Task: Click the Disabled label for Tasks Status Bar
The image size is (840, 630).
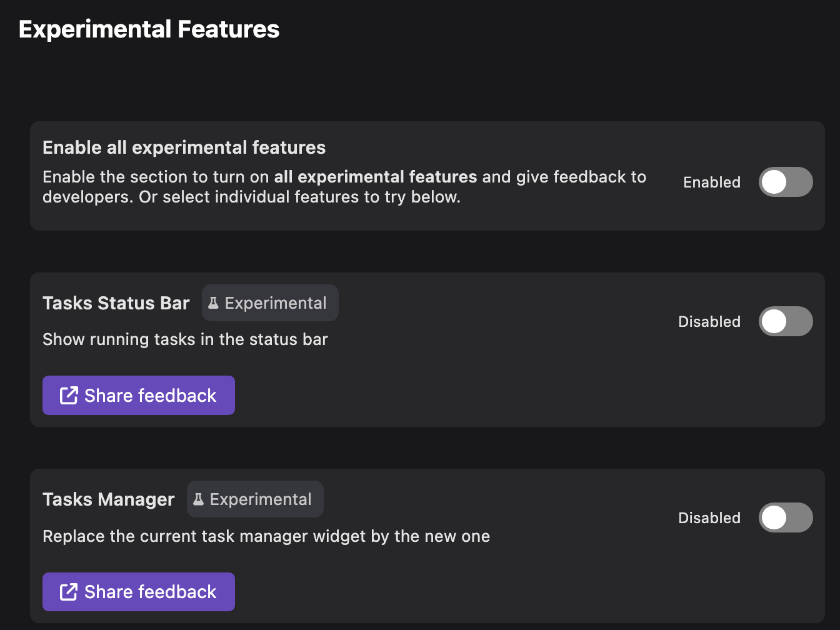Action: tap(709, 321)
